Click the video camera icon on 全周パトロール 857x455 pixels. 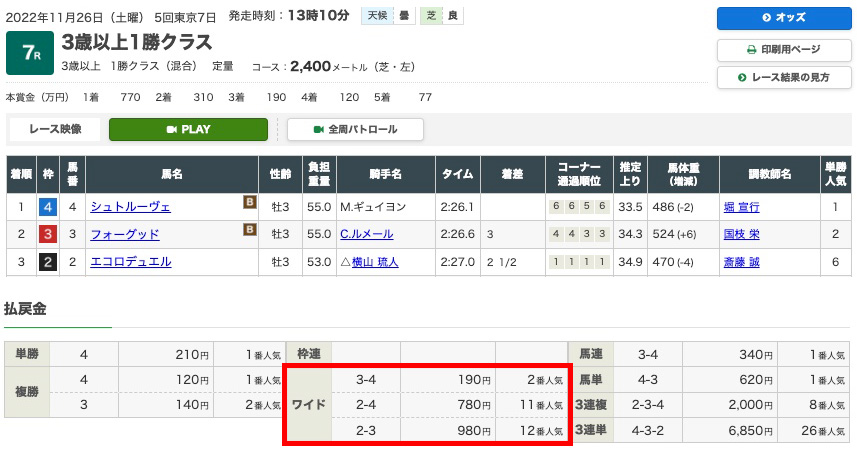(x=319, y=130)
